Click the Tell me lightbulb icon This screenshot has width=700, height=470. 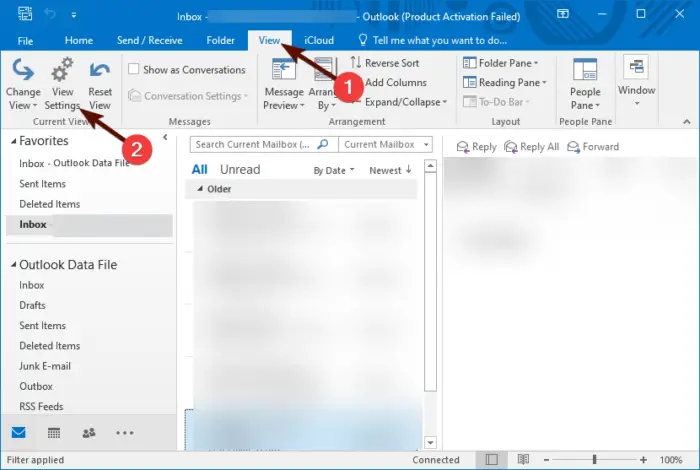tap(363, 40)
